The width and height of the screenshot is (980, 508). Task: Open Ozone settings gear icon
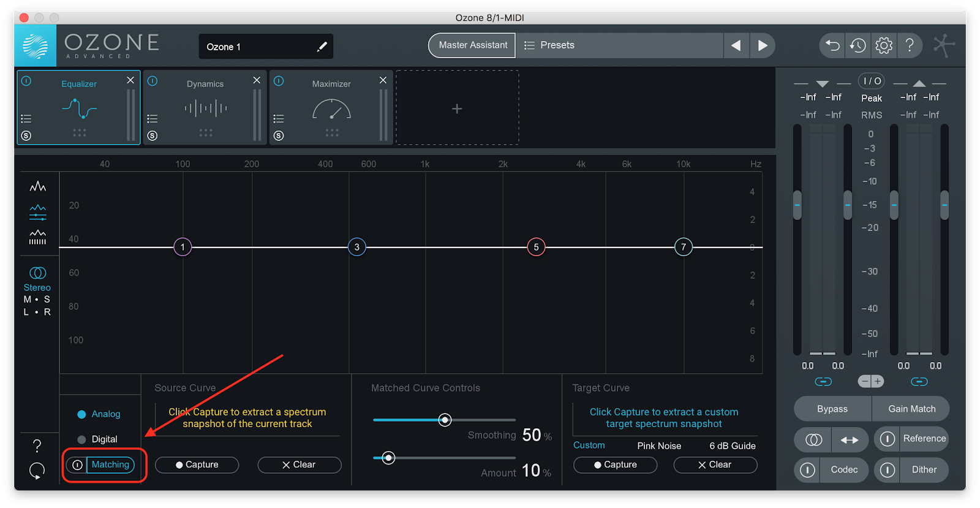pyautogui.click(x=884, y=45)
